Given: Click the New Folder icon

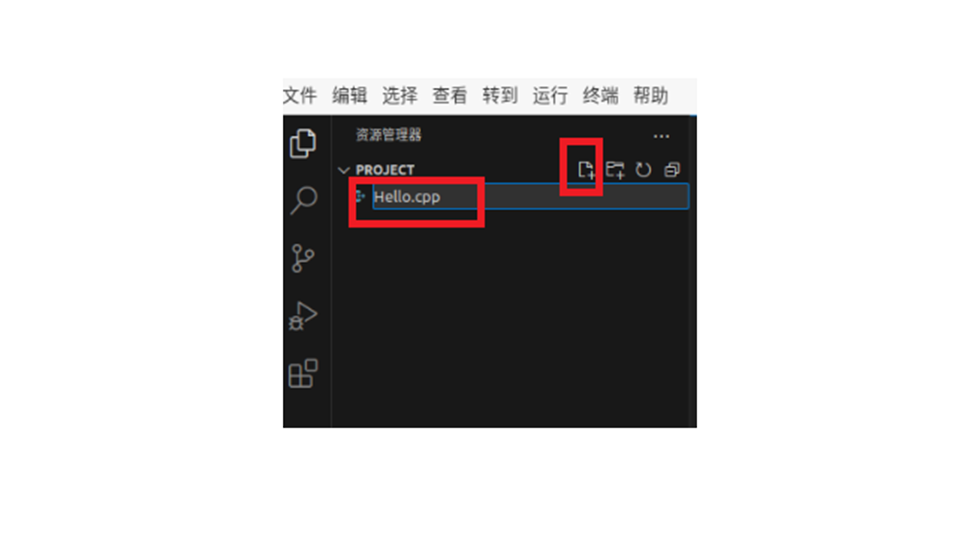Looking at the screenshot, I should (615, 170).
